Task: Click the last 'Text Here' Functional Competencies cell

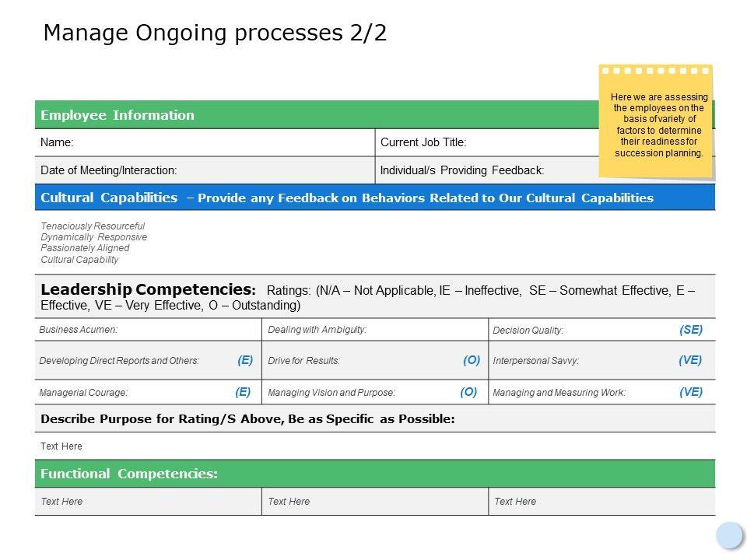Action: point(602,502)
